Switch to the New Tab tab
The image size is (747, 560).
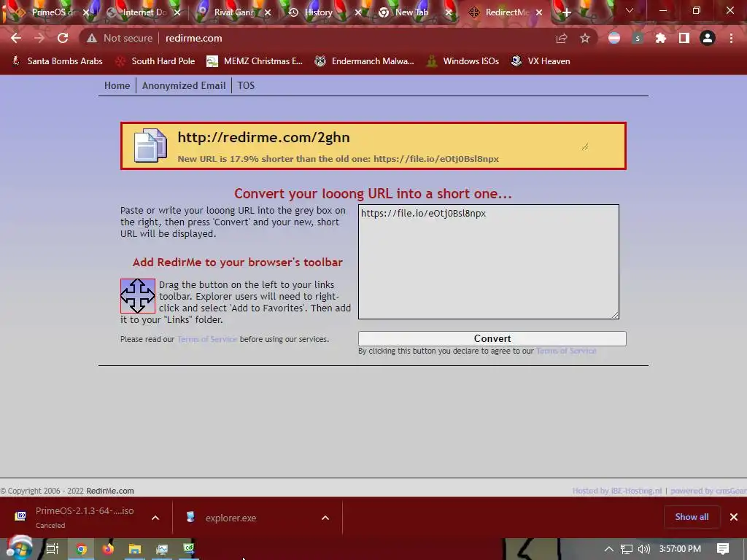click(411, 12)
